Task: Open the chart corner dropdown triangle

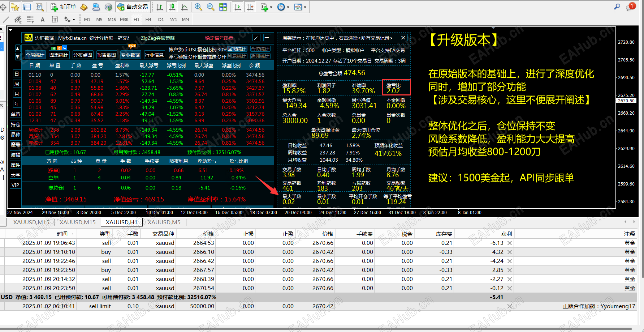Action: point(10,30)
